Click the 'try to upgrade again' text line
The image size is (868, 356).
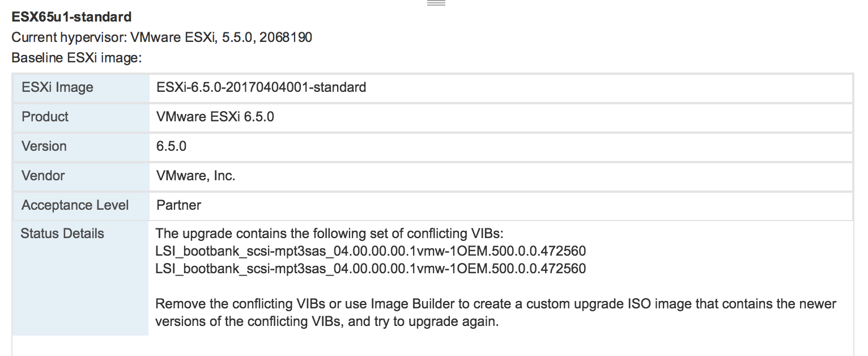coord(327,321)
